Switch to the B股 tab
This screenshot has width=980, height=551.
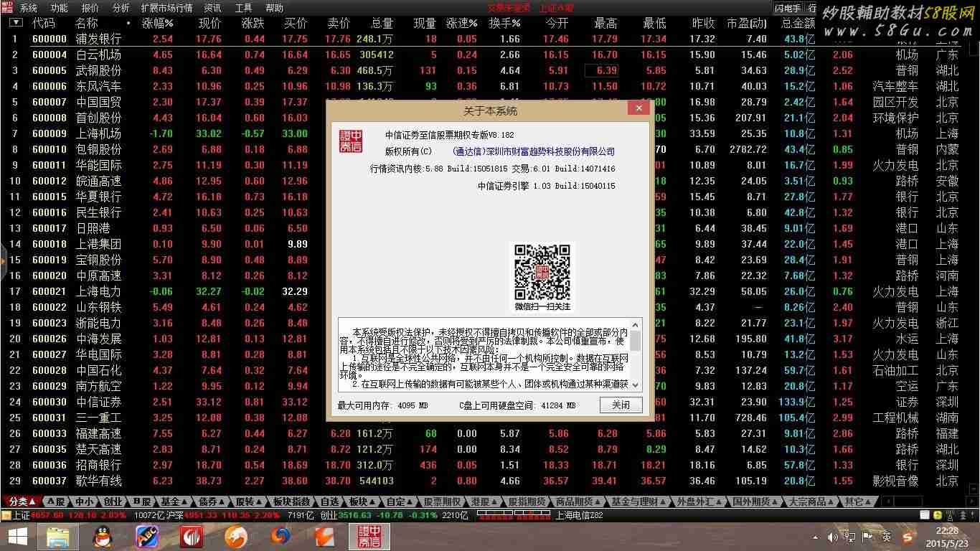pos(141,501)
